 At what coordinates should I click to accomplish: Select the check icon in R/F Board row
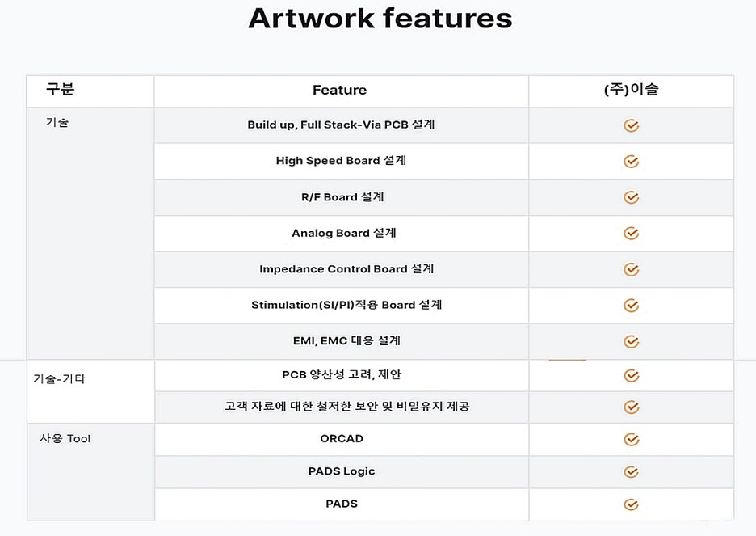(x=631, y=197)
